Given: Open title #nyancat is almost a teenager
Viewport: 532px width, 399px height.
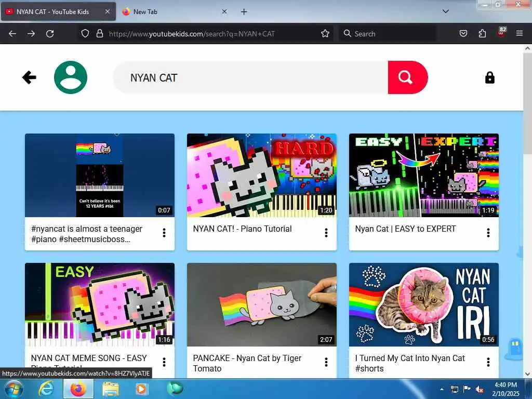Looking at the screenshot, I should [x=87, y=234].
